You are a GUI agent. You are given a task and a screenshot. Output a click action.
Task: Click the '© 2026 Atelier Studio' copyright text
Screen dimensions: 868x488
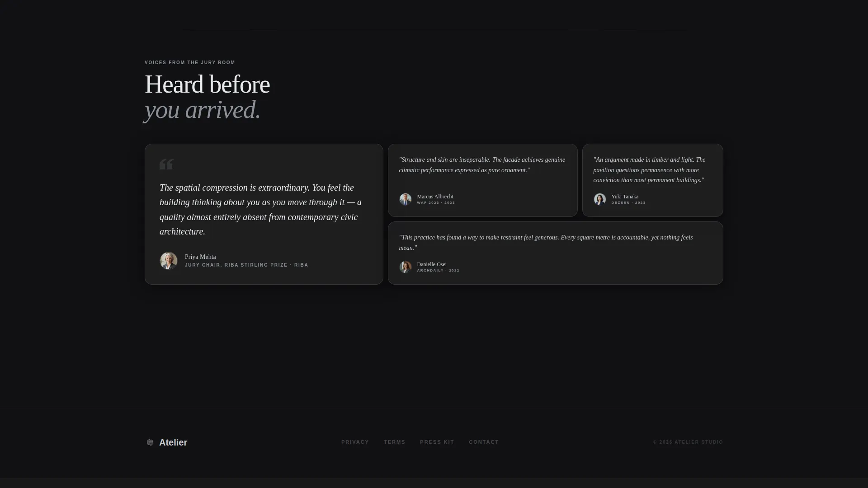coord(688,442)
